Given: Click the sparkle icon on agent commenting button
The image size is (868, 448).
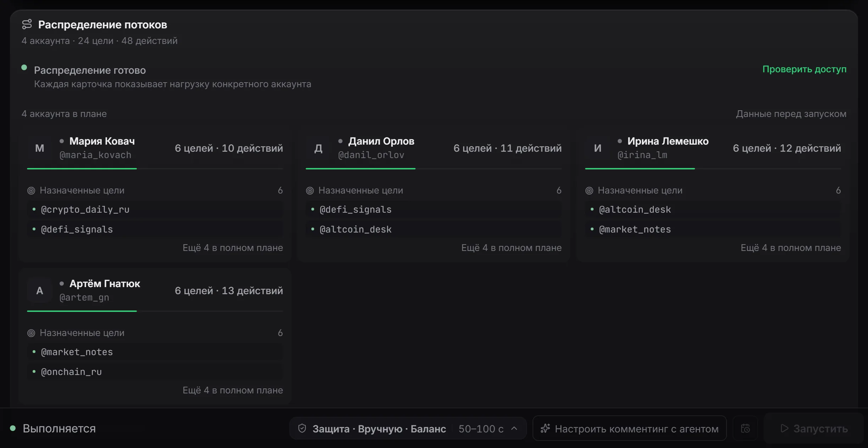Looking at the screenshot, I should (x=545, y=429).
